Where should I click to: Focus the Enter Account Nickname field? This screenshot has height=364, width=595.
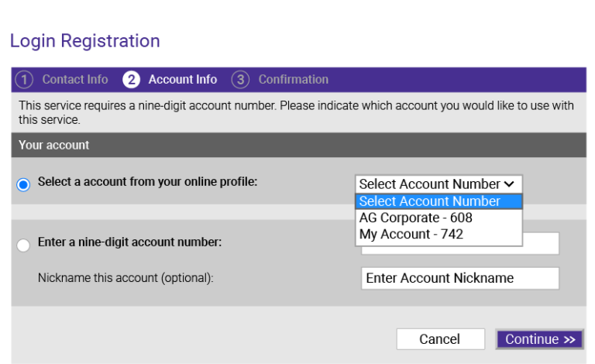point(460,278)
